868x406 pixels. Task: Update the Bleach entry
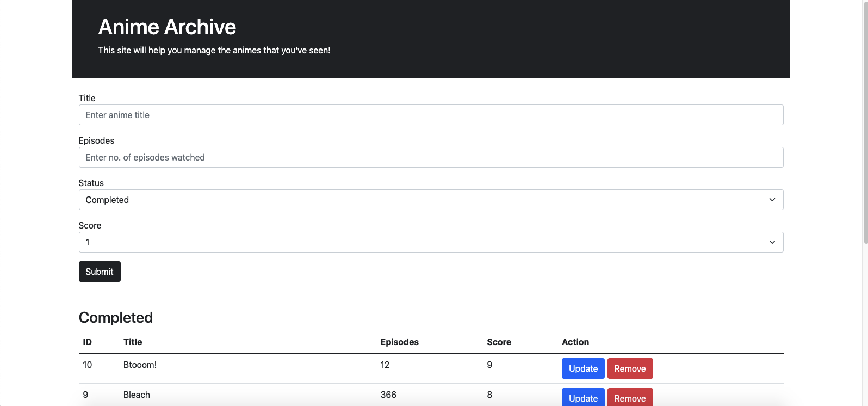583,398
